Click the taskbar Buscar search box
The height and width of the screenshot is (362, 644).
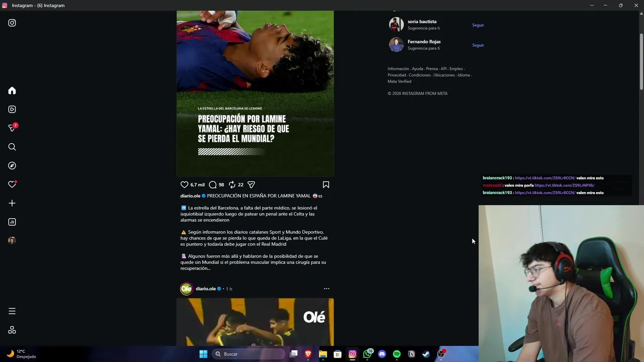coord(249,354)
